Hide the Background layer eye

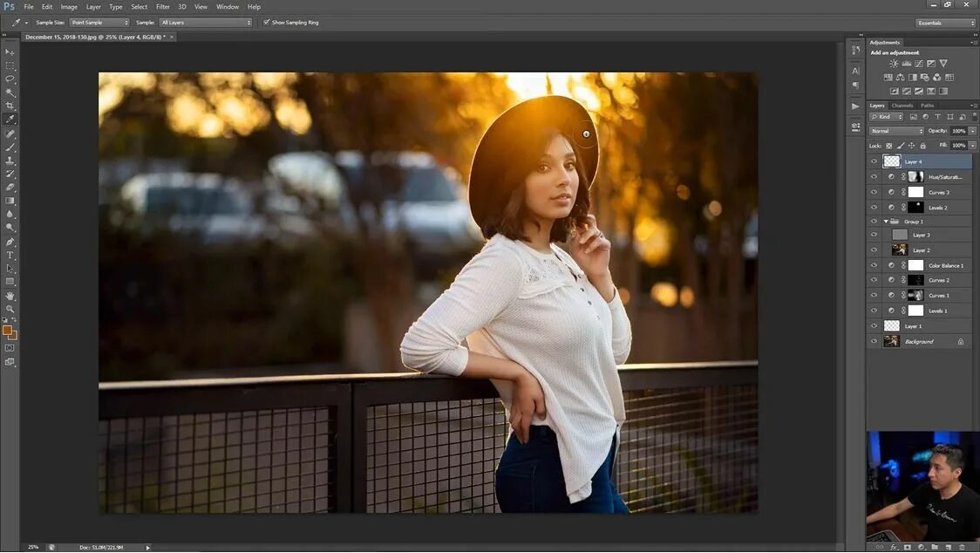pos(874,342)
